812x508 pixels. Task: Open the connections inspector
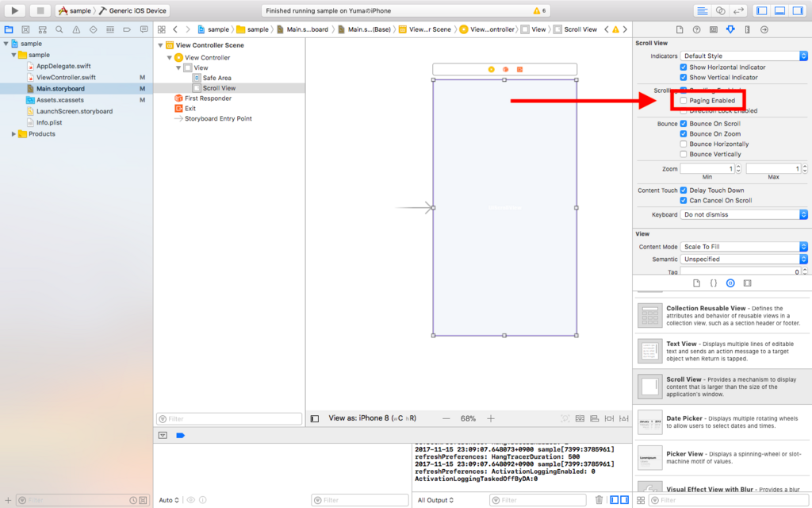(764, 29)
